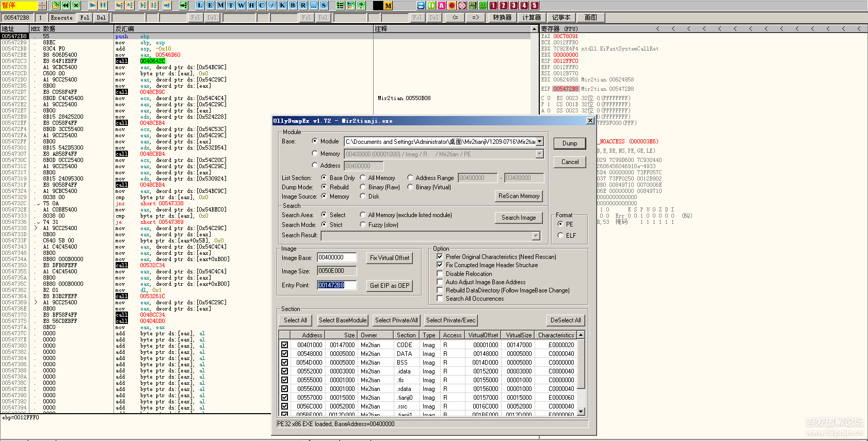Open the Memory region dropdown
This screenshot has height=441, width=868.
coord(540,154)
